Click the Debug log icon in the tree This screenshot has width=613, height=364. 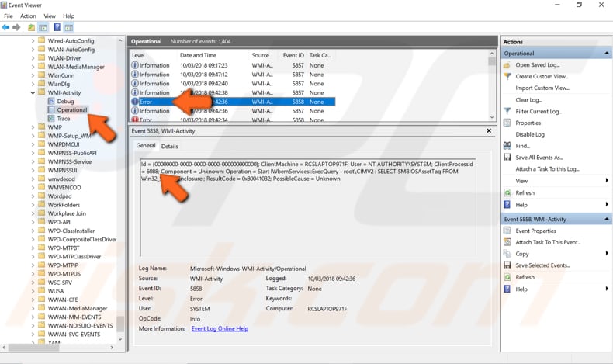click(50, 101)
